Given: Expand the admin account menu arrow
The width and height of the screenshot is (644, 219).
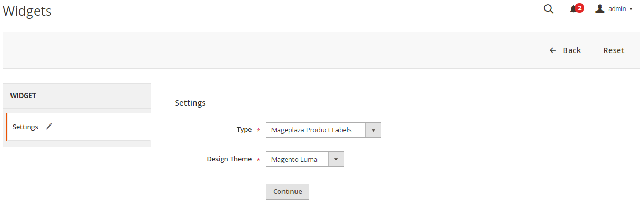Looking at the screenshot, I should tap(631, 9).
